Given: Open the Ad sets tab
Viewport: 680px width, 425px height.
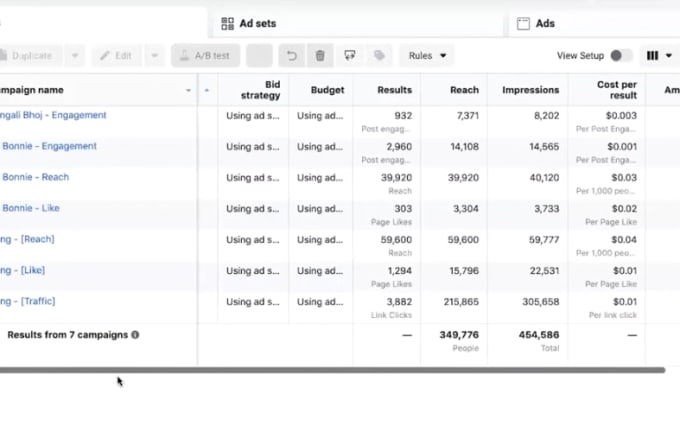Looking at the screenshot, I should click(x=357, y=23).
